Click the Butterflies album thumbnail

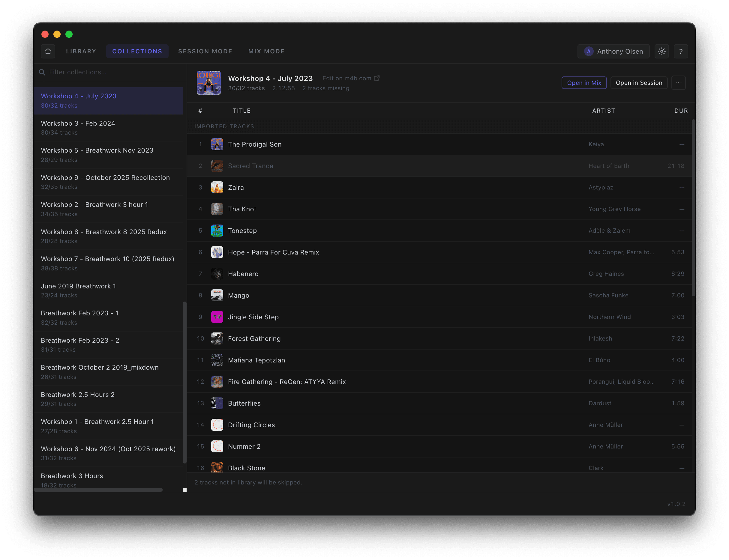tap(217, 403)
